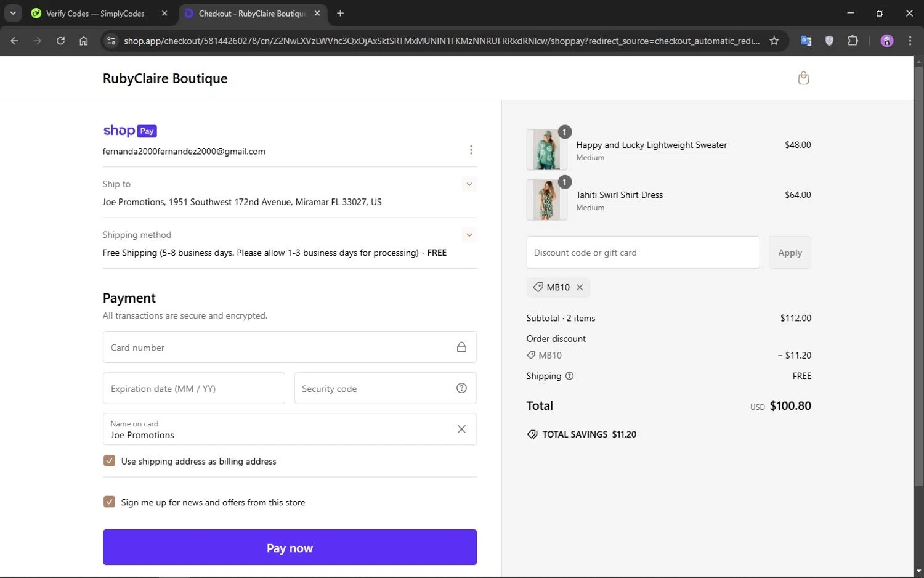Screen dimensions: 924x578
Task: Click the $112.00 subtotal value
Action: pyautogui.click(x=796, y=318)
